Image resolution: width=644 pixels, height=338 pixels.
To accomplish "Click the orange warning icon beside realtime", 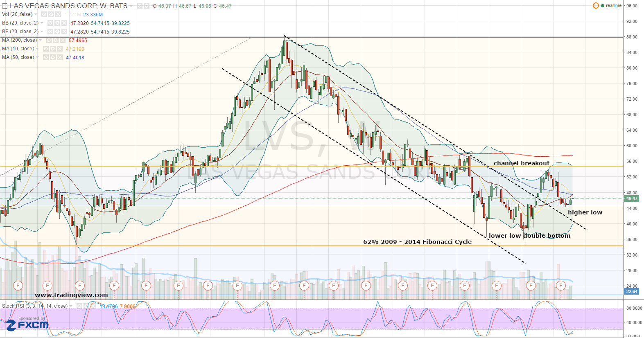I will tap(596, 6).
